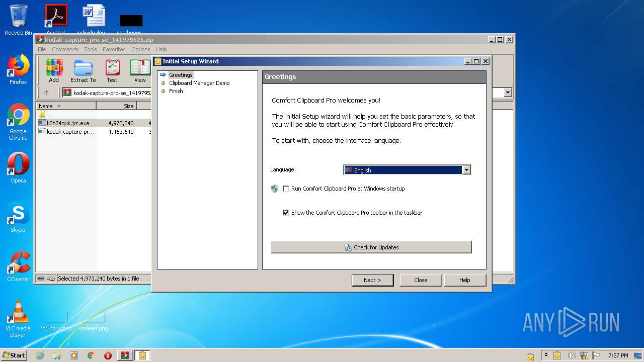Viewport: 644px width, 362px height.
Task: Open the Windows Start menu
Action: point(14,355)
